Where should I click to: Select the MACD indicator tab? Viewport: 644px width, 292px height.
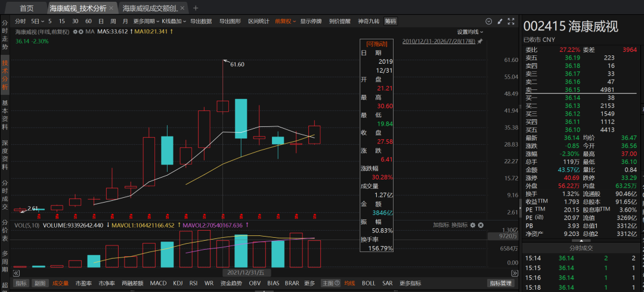click(158, 284)
